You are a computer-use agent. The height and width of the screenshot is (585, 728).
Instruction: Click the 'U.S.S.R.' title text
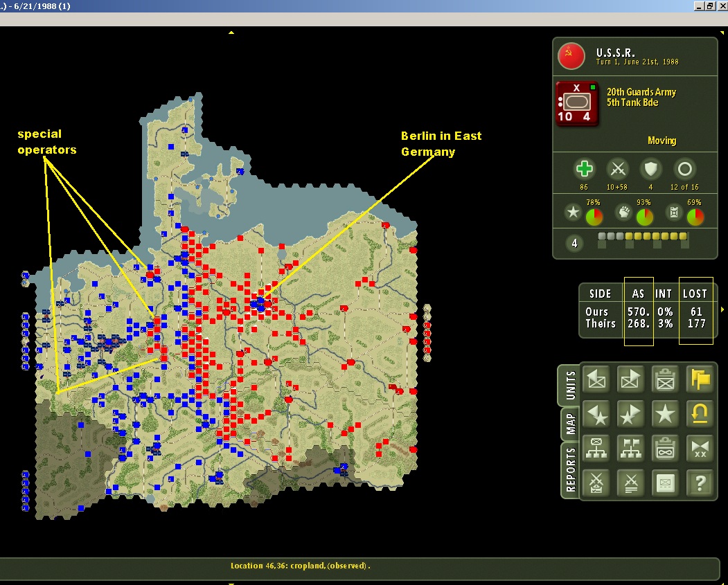[x=615, y=53]
